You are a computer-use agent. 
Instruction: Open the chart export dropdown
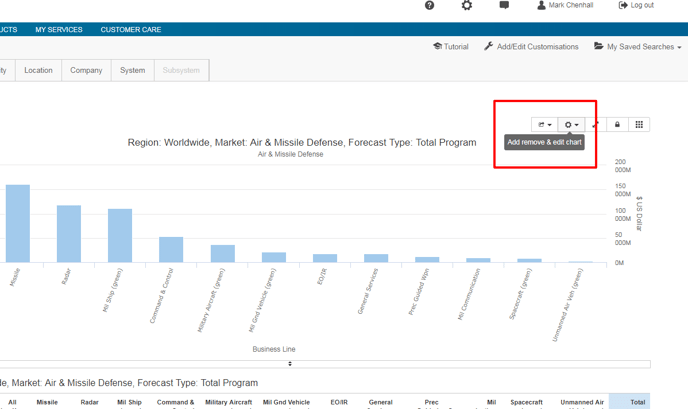(x=545, y=125)
